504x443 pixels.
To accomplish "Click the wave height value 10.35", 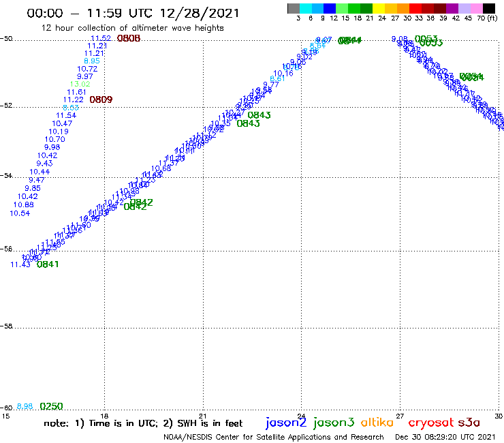I will click(221, 123).
